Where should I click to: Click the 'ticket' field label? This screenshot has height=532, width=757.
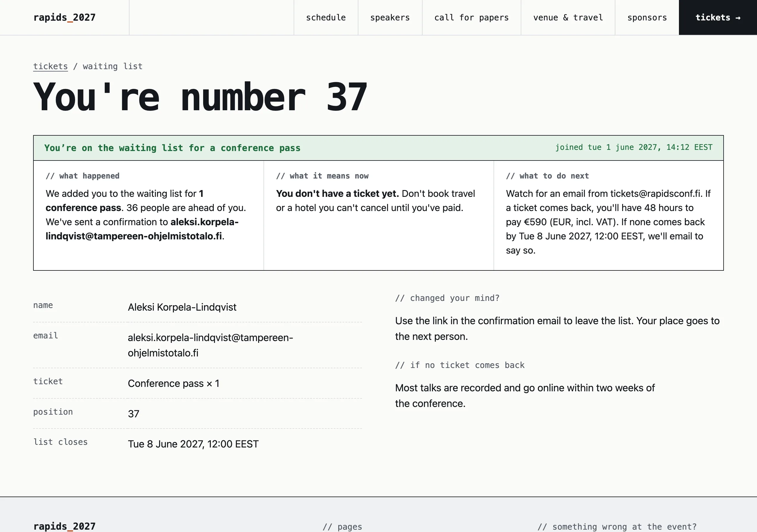pyautogui.click(x=48, y=381)
